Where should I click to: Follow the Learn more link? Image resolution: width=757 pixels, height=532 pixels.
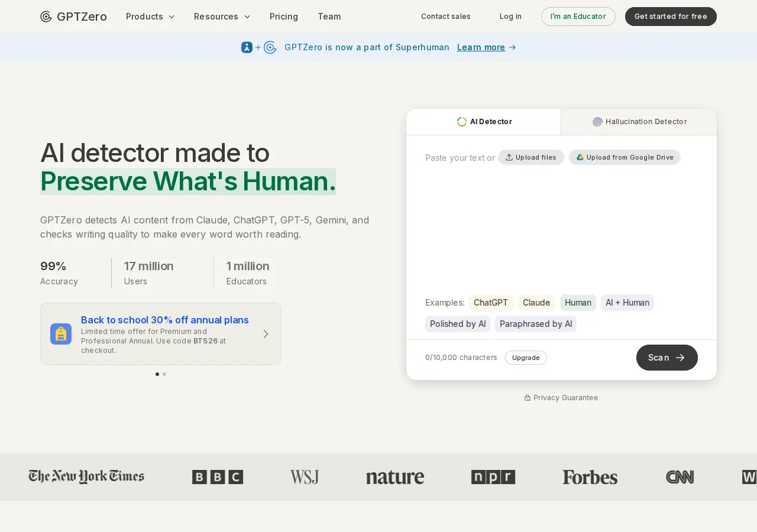point(481,47)
